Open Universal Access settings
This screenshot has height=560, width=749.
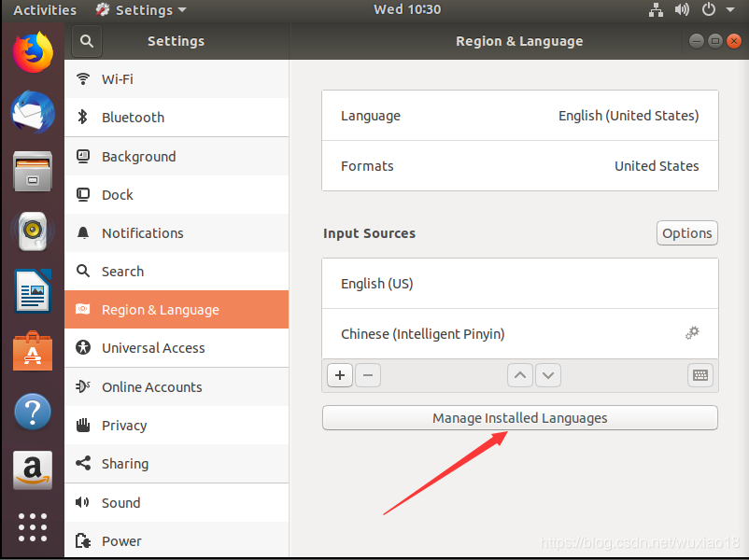(x=177, y=348)
